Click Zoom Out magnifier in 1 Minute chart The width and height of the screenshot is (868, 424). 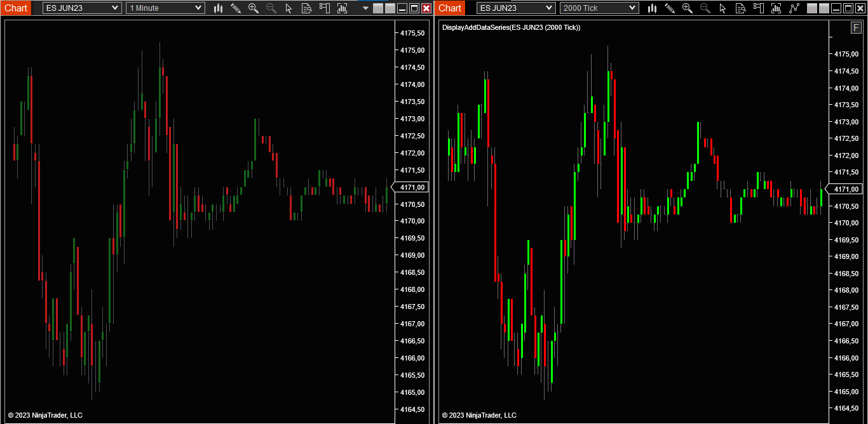point(271,8)
